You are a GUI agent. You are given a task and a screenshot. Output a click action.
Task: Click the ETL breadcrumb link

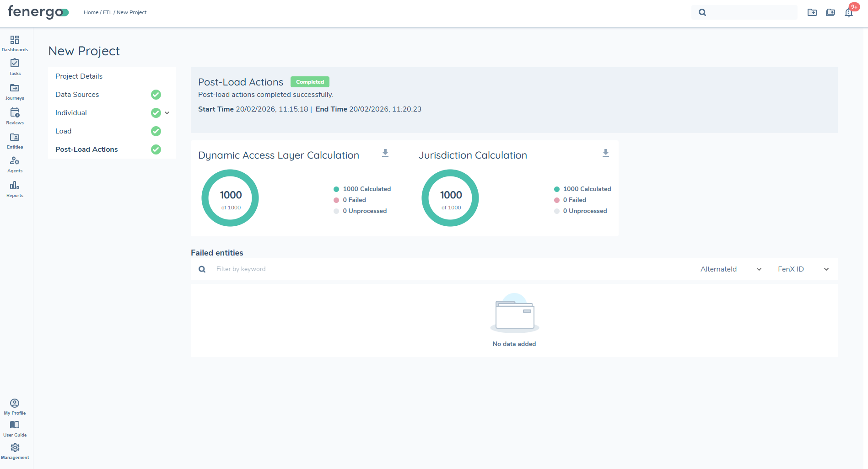[107, 12]
